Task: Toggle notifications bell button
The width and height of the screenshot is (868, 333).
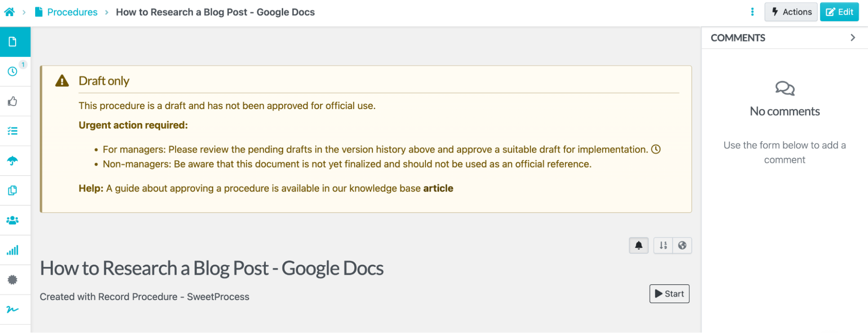Action: click(x=639, y=246)
